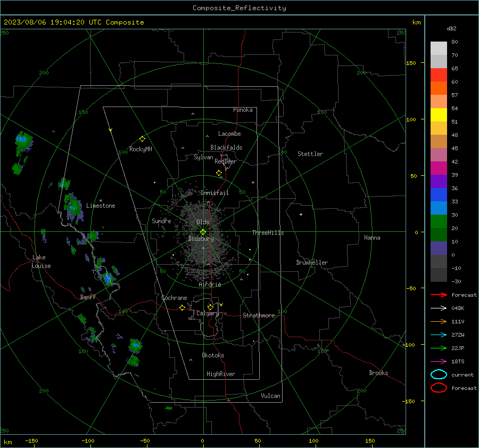
Task: Click the Okotoks town label
Action: pyautogui.click(x=213, y=355)
